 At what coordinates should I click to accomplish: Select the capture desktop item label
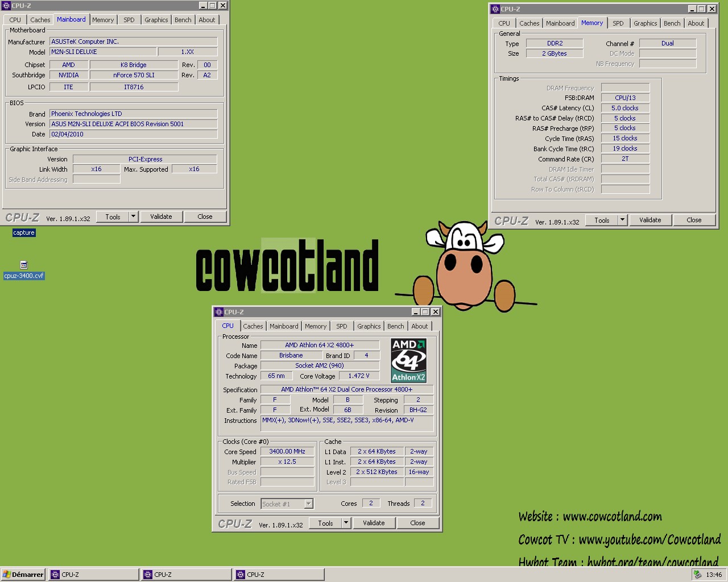point(24,232)
